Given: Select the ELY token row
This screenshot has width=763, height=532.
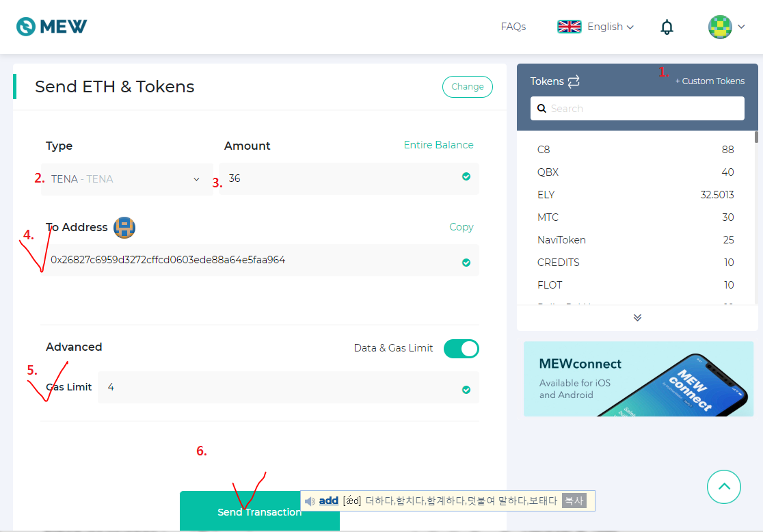Looking at the screenshot, I should 636,195.
